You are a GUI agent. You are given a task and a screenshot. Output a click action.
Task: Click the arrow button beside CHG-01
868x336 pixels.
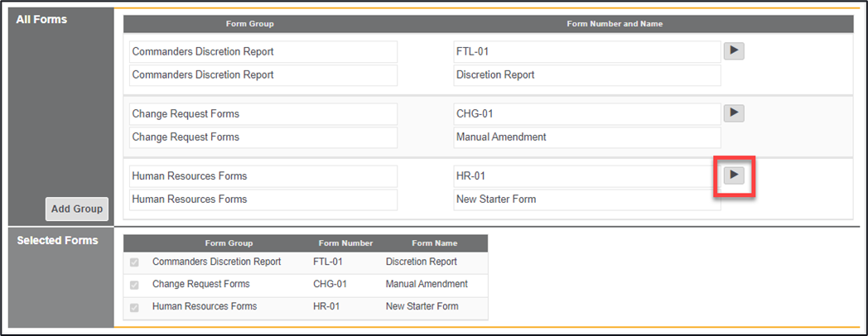pos(734,113)
